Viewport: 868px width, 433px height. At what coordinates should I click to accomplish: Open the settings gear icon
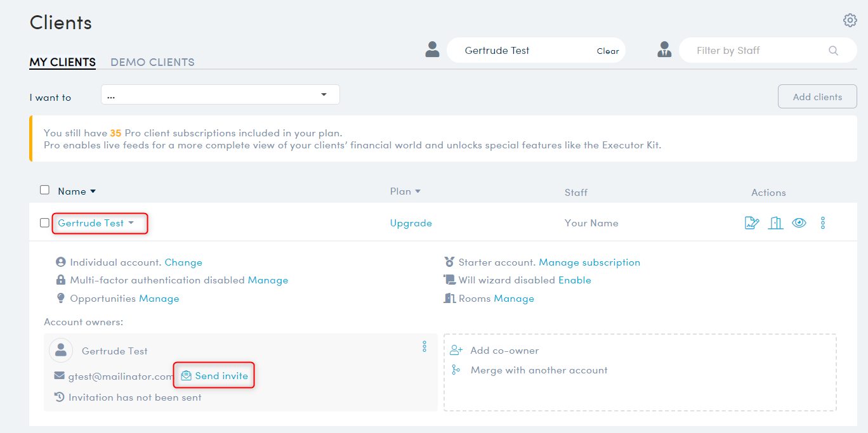pyautogui.click(x=850, y=20)
